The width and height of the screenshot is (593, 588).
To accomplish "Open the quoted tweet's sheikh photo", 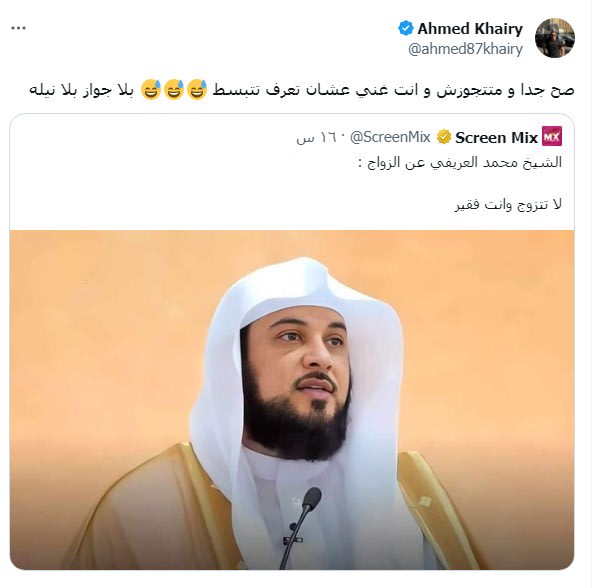I will click(292, 399).
